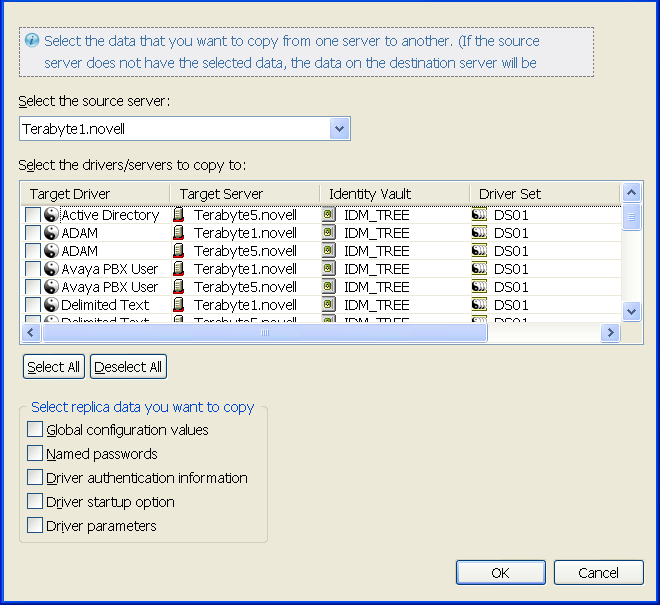
Task: Click DS01 in the Delimited Text Terabyte1.novell row
Action: (x=511, y=305)
